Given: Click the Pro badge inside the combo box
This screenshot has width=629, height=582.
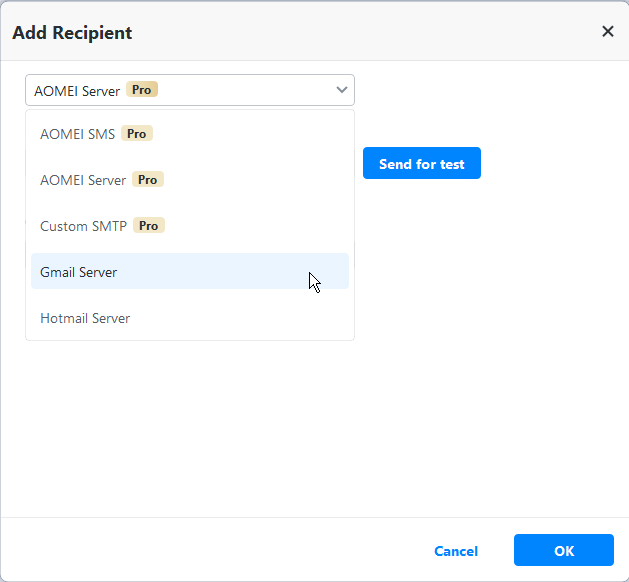Looking at the screenshot, I should (142, 90).
